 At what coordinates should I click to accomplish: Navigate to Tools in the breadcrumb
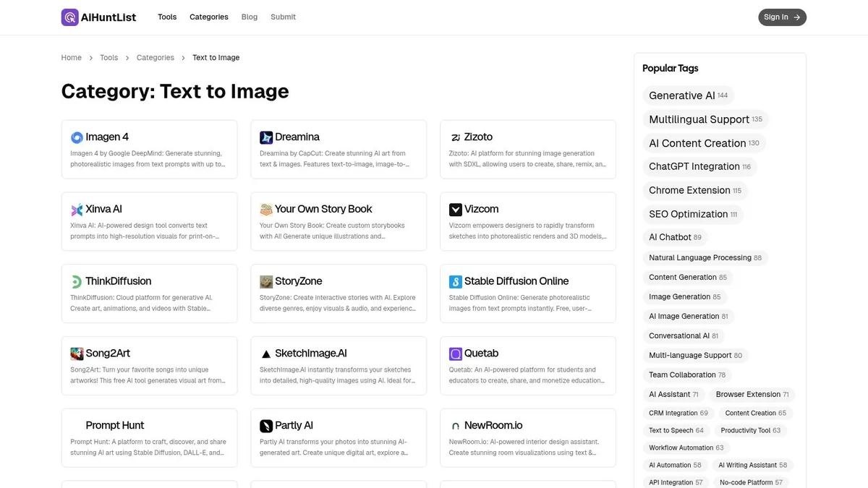109,58
